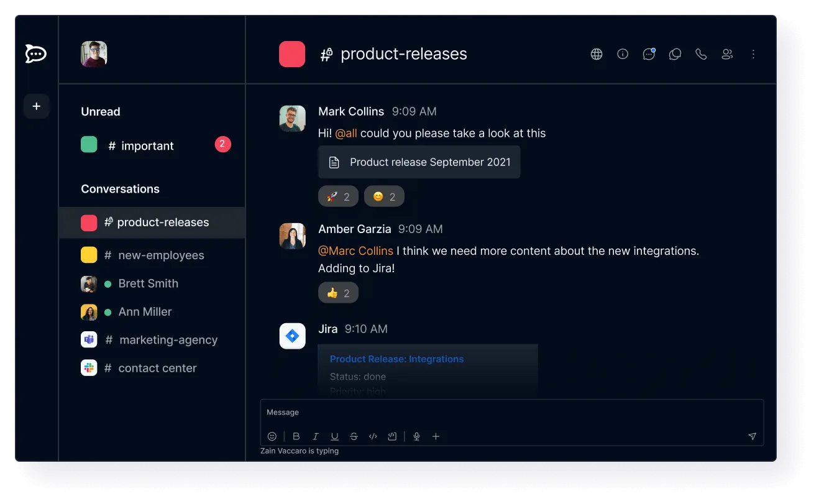Toggle italic formatting in the composer
This screenshot has height=504, width=819.
click(315, 436)
